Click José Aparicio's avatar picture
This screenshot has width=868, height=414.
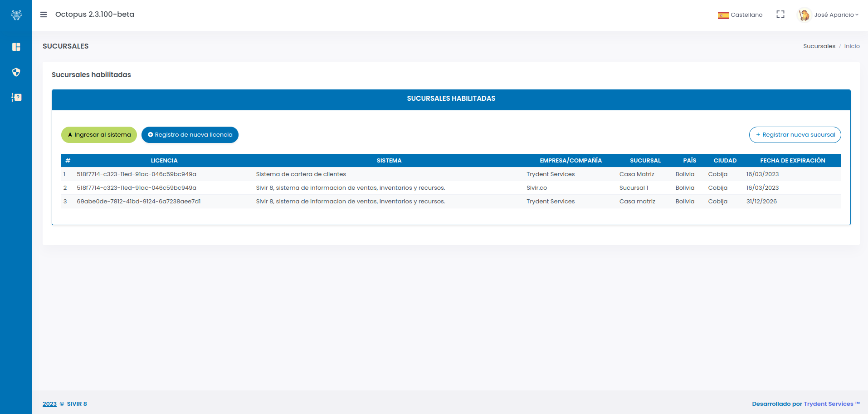click(x=804, y=15)
